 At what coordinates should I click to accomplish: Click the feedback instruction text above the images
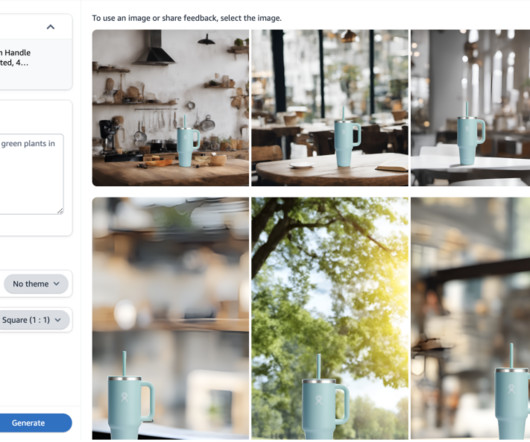[x=187, y=18]
